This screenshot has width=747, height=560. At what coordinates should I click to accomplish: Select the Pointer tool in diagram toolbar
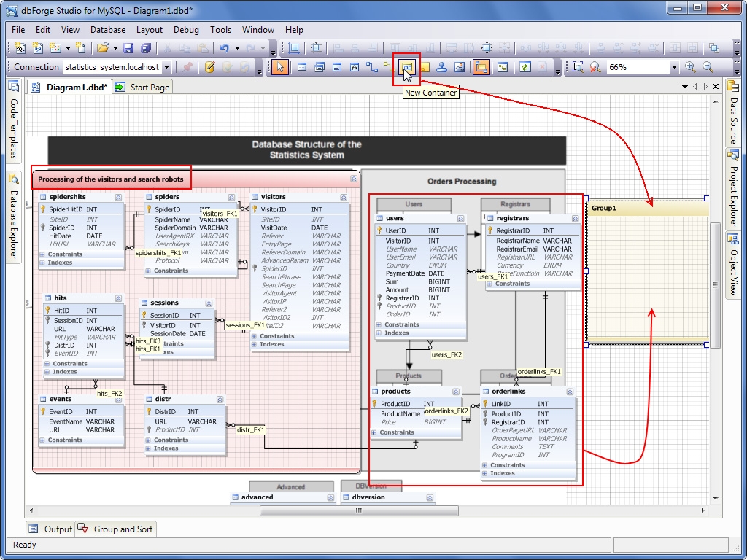pyautogui.click(x=280, y=67)
